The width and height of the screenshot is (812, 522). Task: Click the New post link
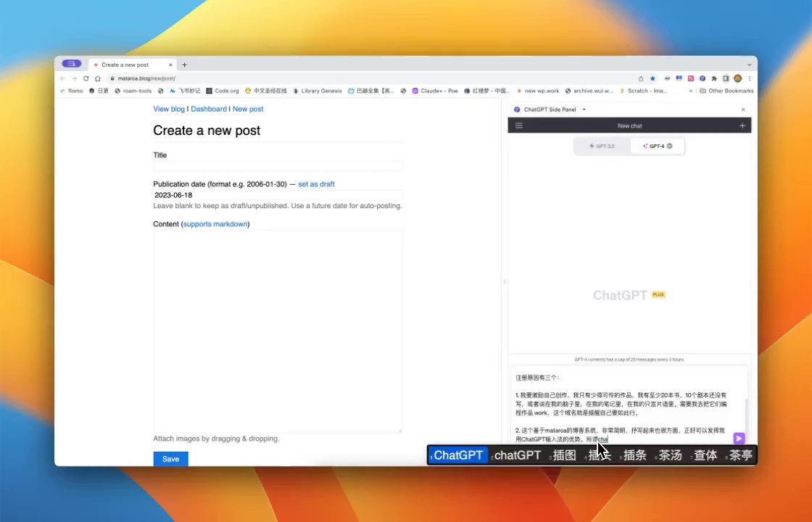click(x=247, y=109)
